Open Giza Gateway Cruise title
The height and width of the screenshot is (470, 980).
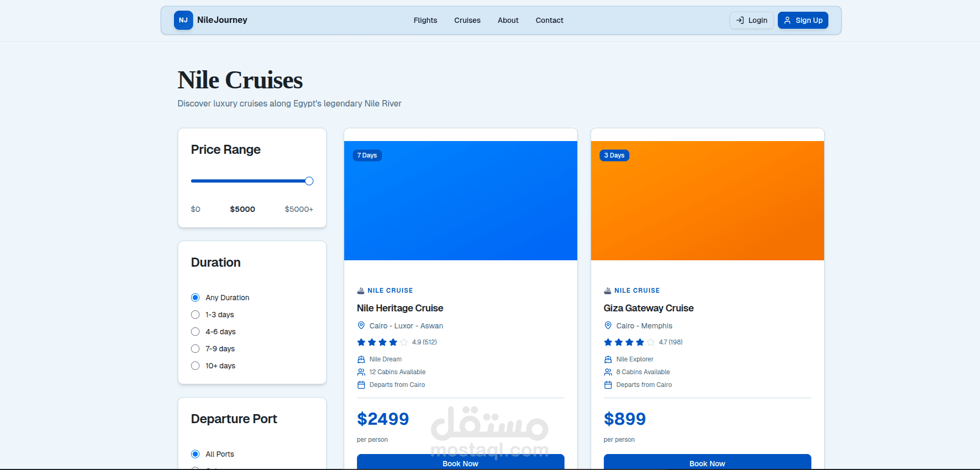[x=649, y=308]
